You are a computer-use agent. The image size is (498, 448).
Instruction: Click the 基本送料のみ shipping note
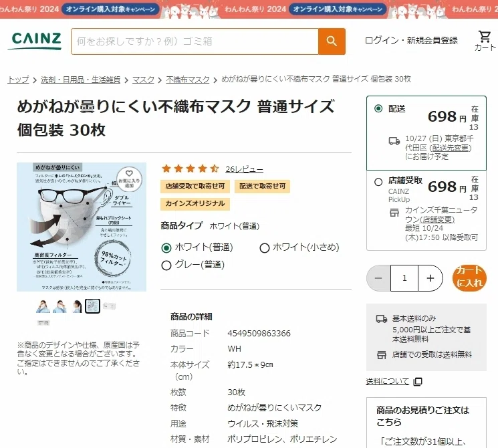[414, 318]
